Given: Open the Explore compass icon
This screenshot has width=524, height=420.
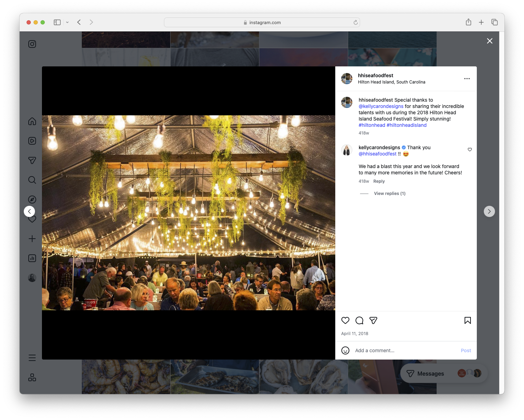Looking at the screenshot, I should click(x=32, y=200).
